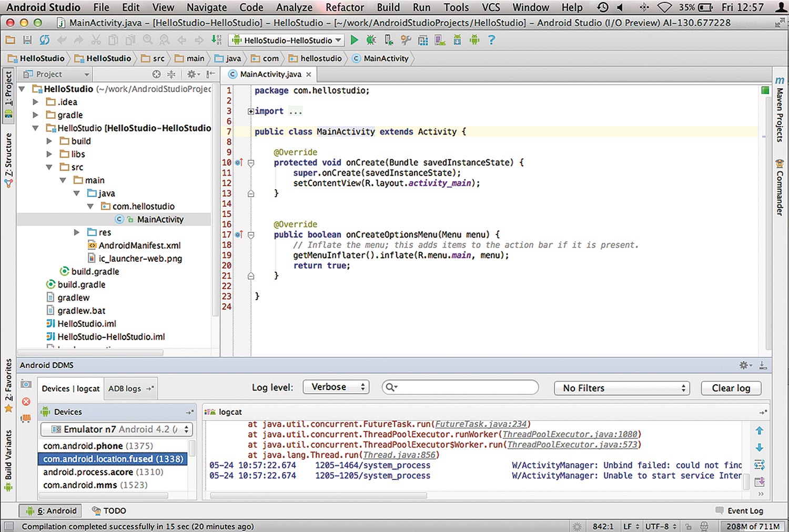
Task: Take a device screenshot with camera icon
Action: (26, 385)
